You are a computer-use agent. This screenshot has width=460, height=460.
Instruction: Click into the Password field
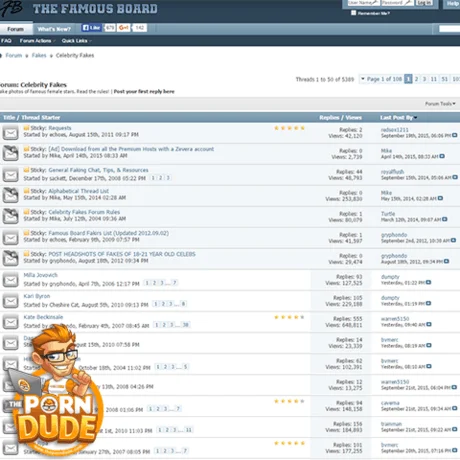[x=397, y=3]
